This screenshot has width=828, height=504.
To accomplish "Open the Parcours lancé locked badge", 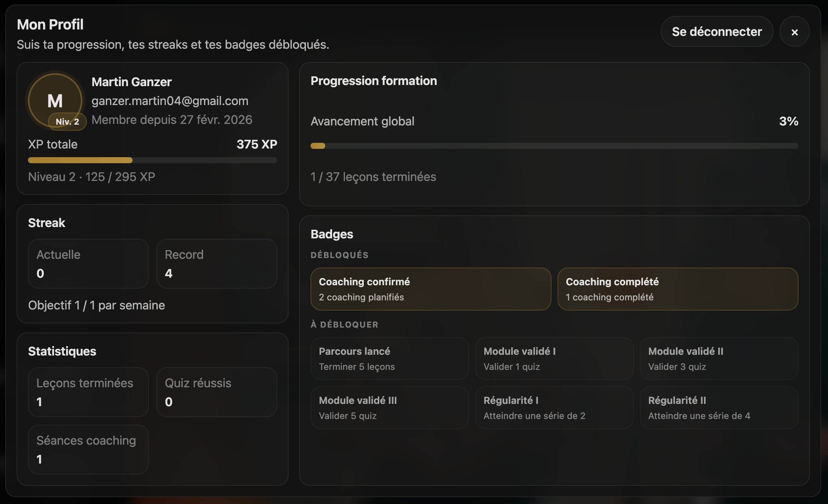I will pyautogui.click(x=389, y=359).
